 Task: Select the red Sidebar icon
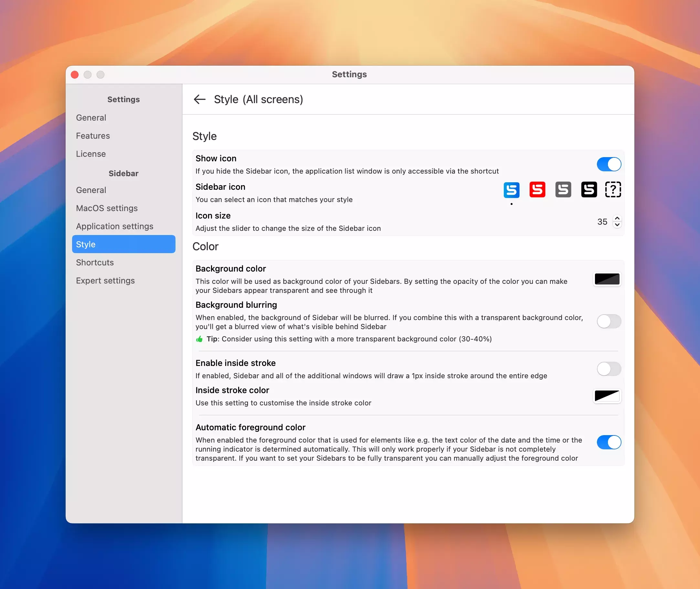point(537,190)
